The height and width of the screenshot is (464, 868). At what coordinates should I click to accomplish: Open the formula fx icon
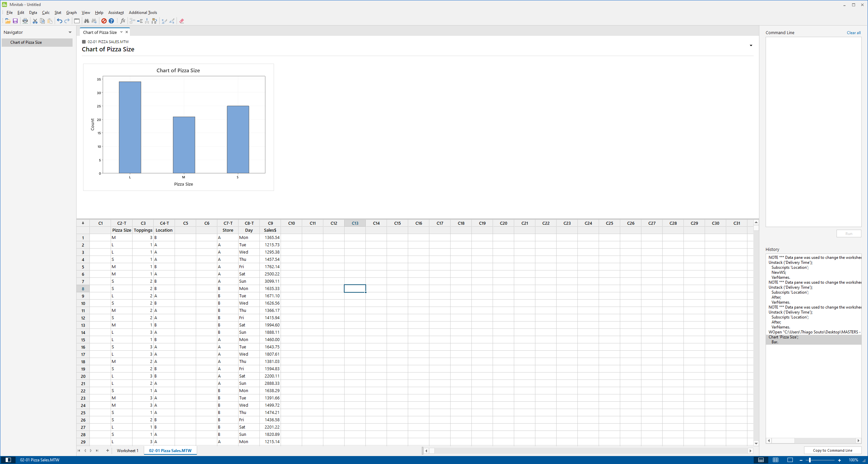point(123,21)
